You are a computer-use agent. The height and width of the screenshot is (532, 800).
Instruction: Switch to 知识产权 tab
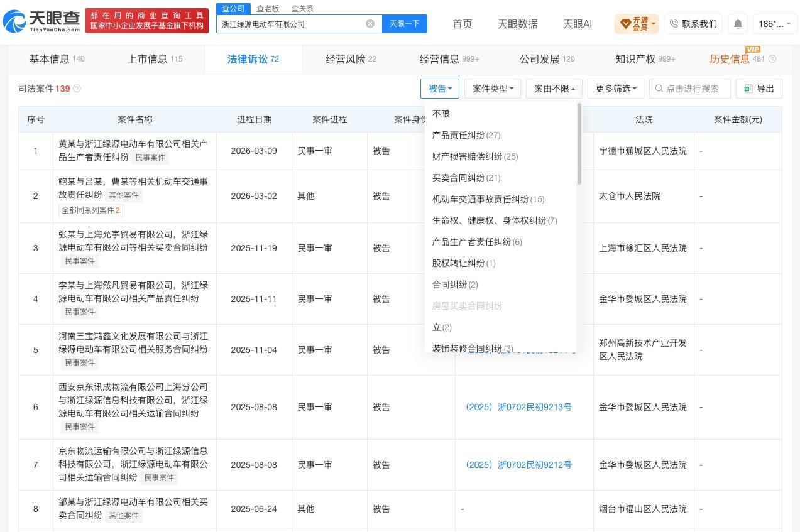click(645, 59)
